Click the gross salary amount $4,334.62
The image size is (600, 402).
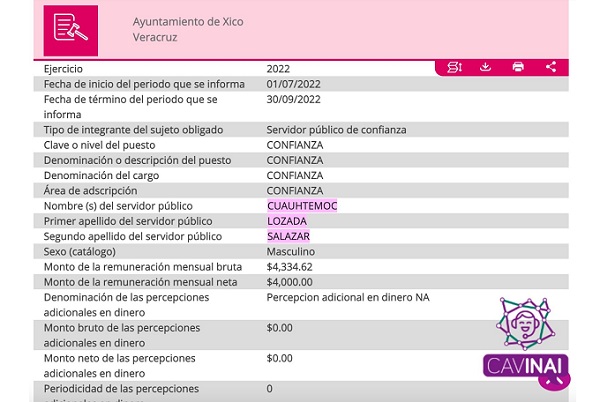pos(290,267)
